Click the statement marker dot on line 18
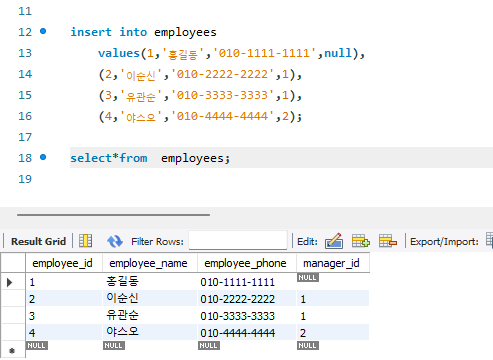Image resolution: width=493 pixels, height=360 pixels. pos(43,157)
